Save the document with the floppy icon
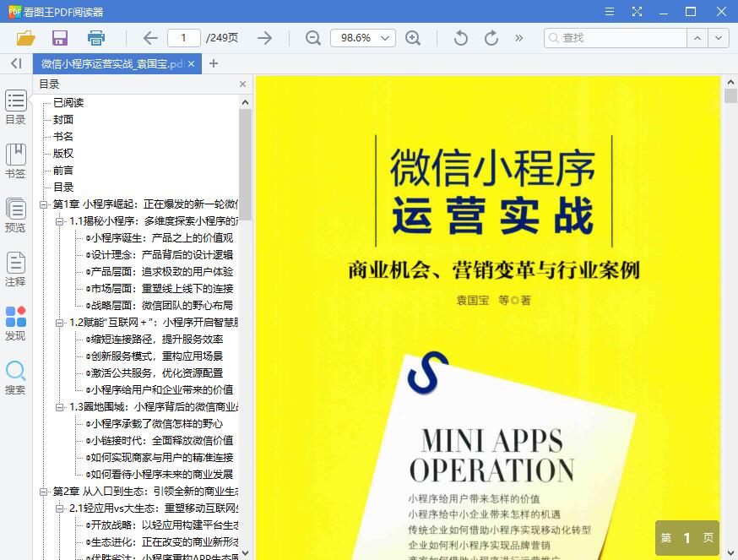 [x=60, y=38]
